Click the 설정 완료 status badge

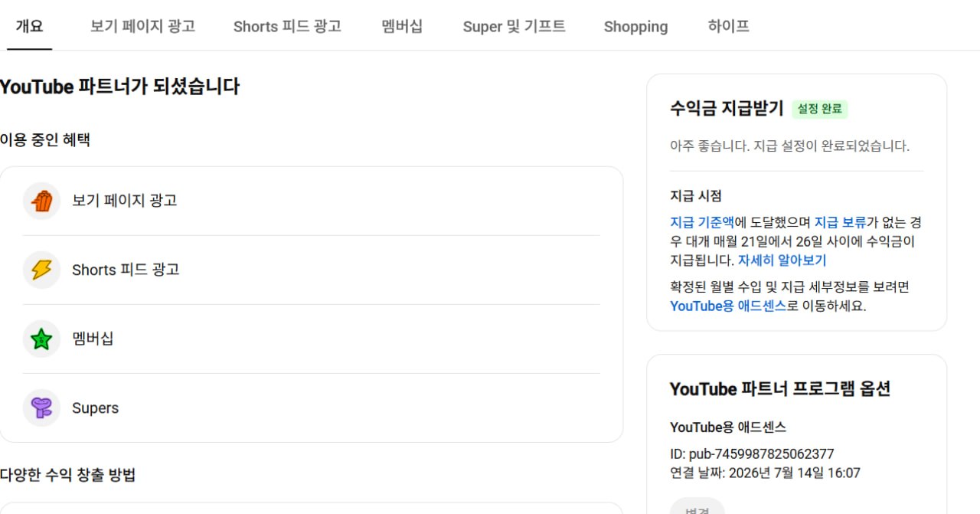tap(820, 109)
